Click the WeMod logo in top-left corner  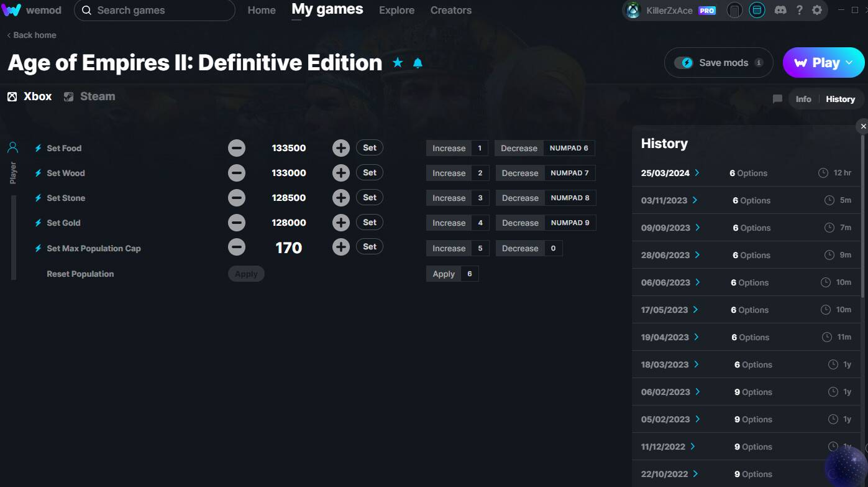[12, 10]
